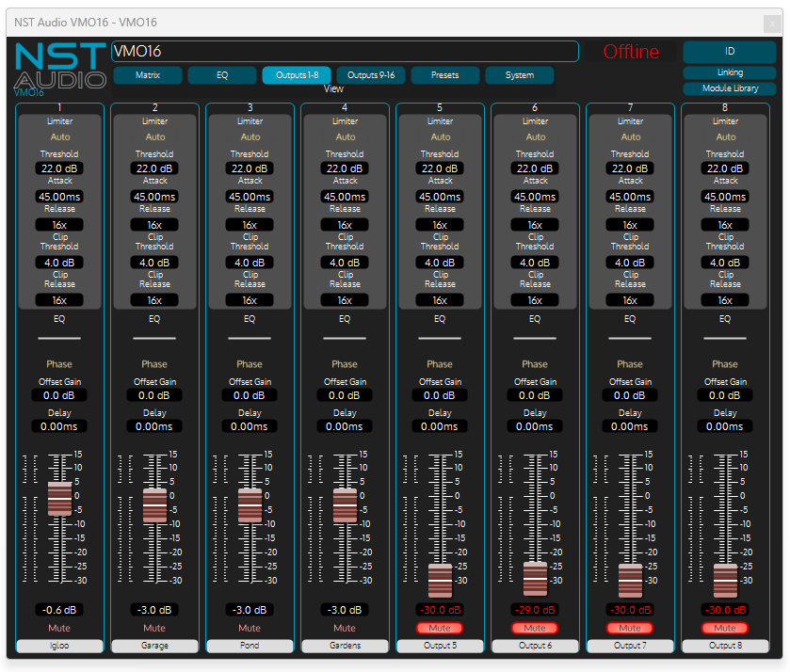This screenshot has width=790, height=672.
Task: Unmute Output 8 channel
Action: tap(725, 628)
